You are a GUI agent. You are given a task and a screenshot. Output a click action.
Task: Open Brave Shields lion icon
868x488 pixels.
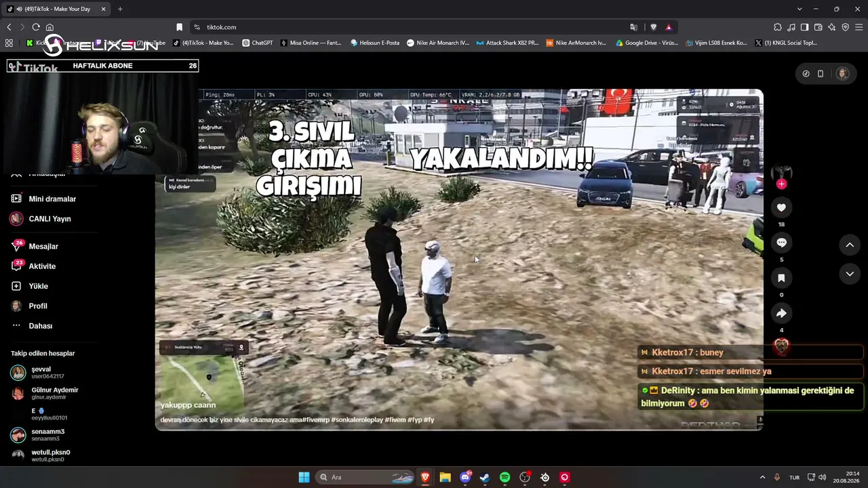(653, 27)
